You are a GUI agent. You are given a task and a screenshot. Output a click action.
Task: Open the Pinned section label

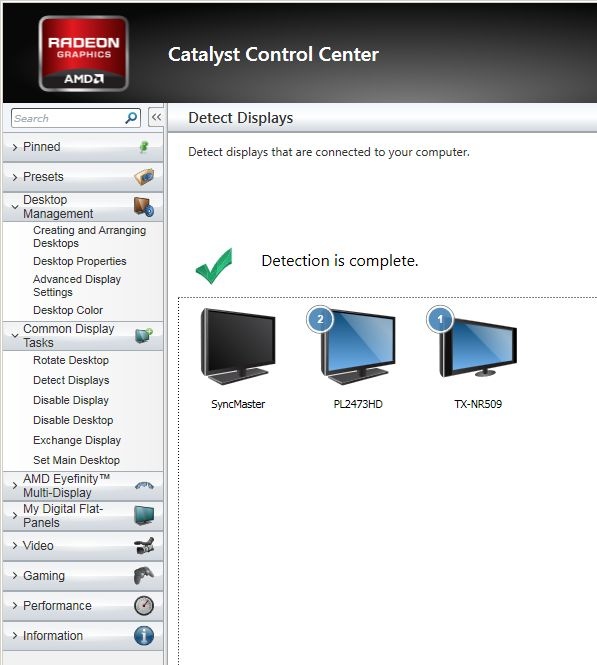42,147
